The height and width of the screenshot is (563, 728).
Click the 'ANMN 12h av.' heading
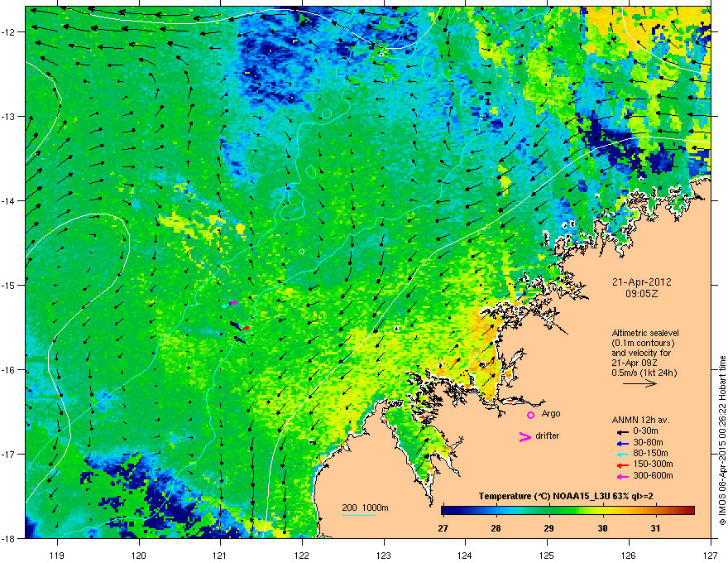tap(640, 420)
